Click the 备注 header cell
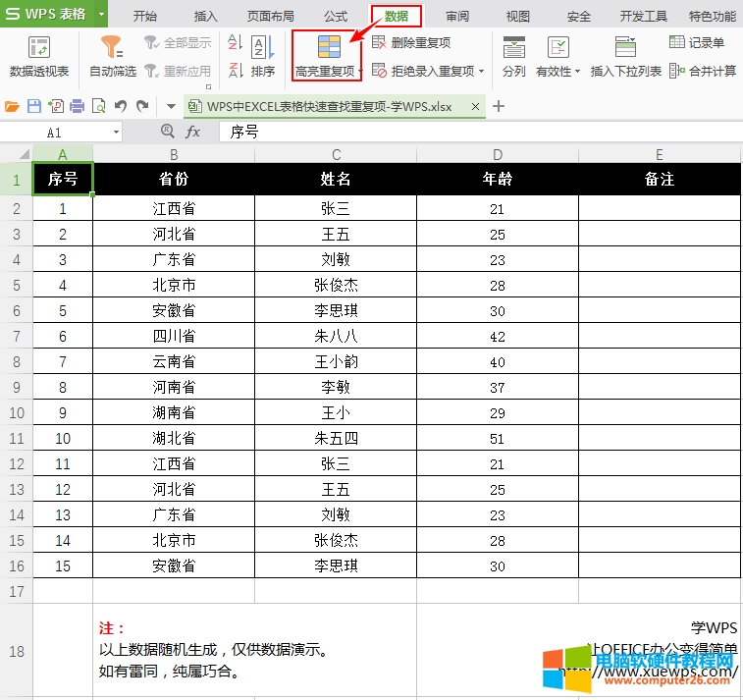 coord(660,179)
